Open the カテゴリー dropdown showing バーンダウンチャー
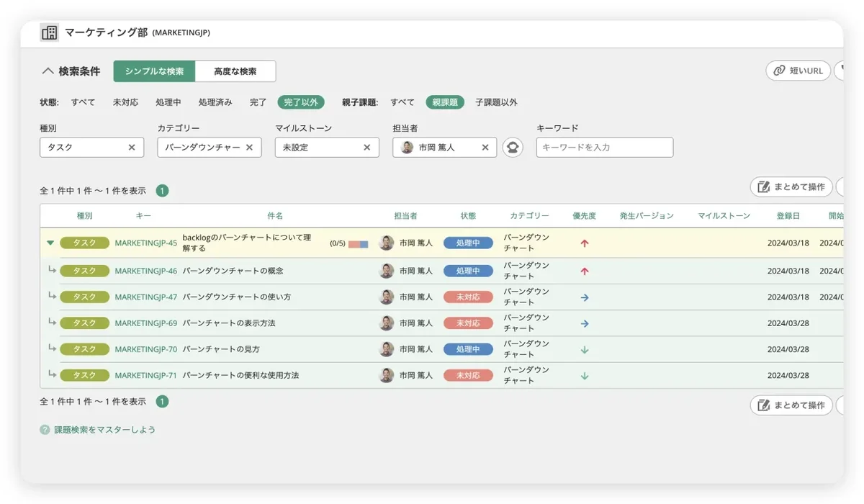The width and height of the screenshot is (864, 504). (x=210, y=147)
